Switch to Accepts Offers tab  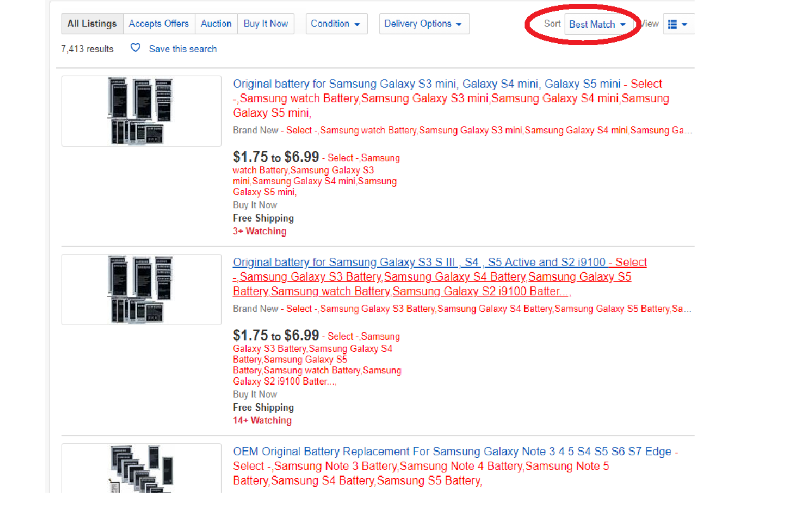[x=159, y=23]
